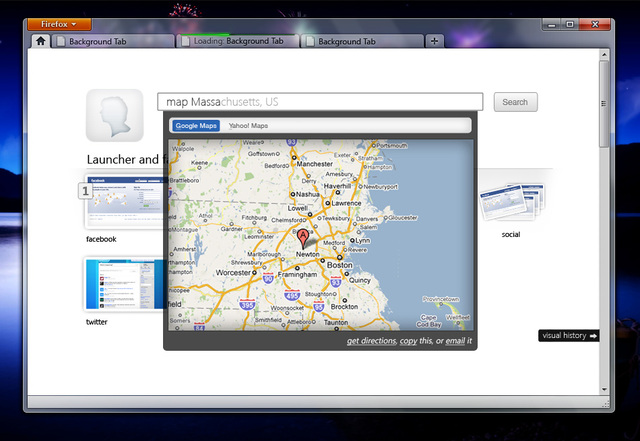Click the red A marker on map
This screenshot has width=640, height=441.
[303, 239]
